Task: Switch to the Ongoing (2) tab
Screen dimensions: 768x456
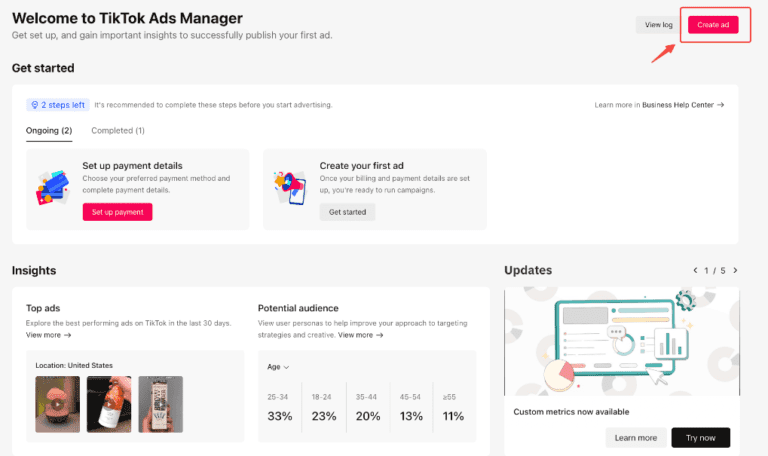Action: 49,130
